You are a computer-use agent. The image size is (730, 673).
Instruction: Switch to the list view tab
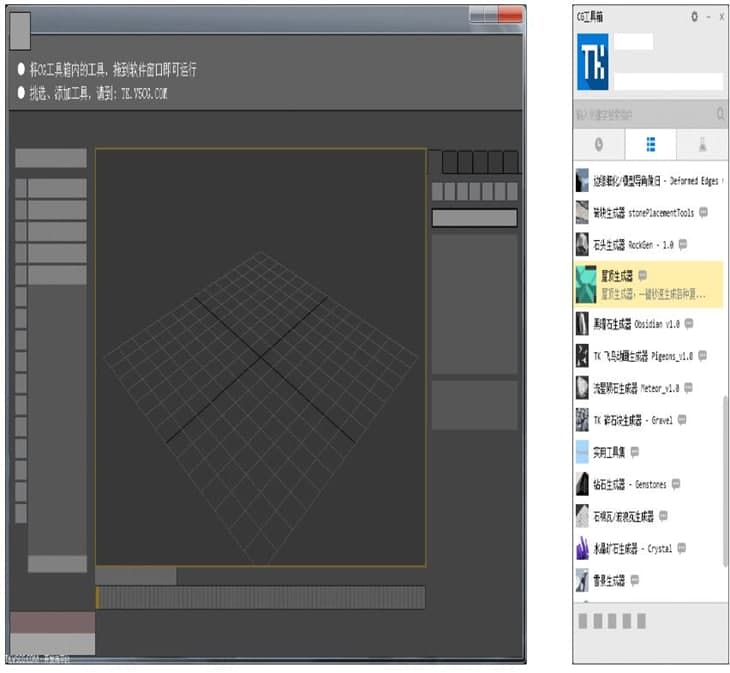[650, 144]
